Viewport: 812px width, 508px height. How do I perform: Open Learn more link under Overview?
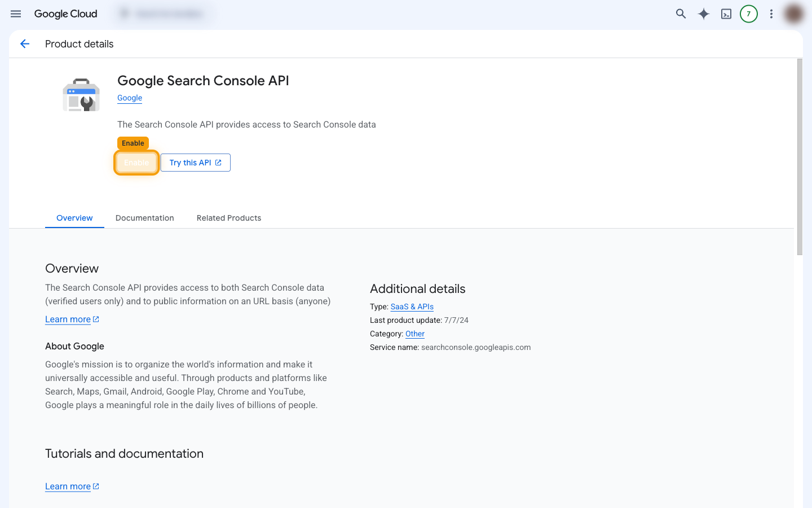(x=72, y=319)
